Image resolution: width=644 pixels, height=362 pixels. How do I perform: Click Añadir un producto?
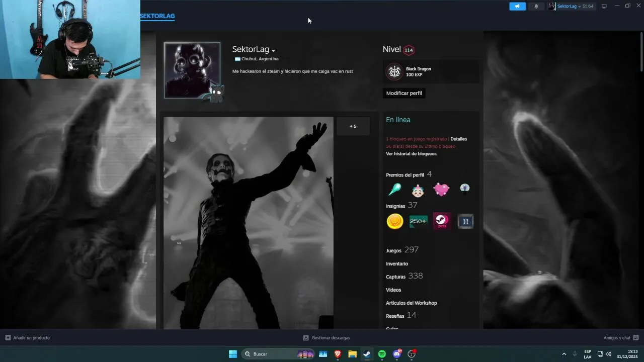pos(28,338)
